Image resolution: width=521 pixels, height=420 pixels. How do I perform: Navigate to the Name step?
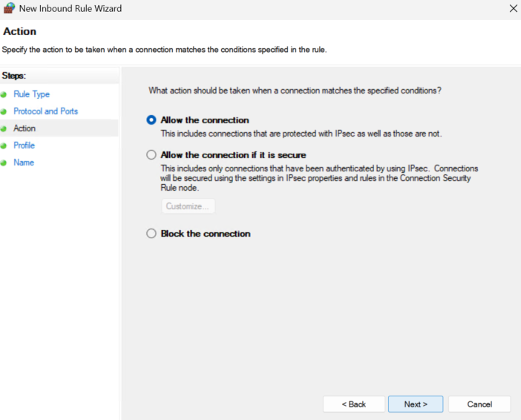24,163
